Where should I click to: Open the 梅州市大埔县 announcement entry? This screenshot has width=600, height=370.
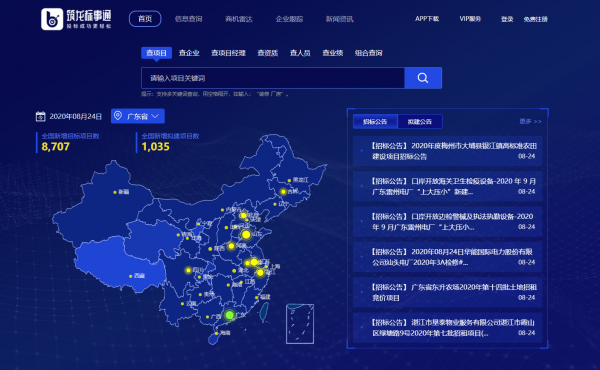click(447, 151)
